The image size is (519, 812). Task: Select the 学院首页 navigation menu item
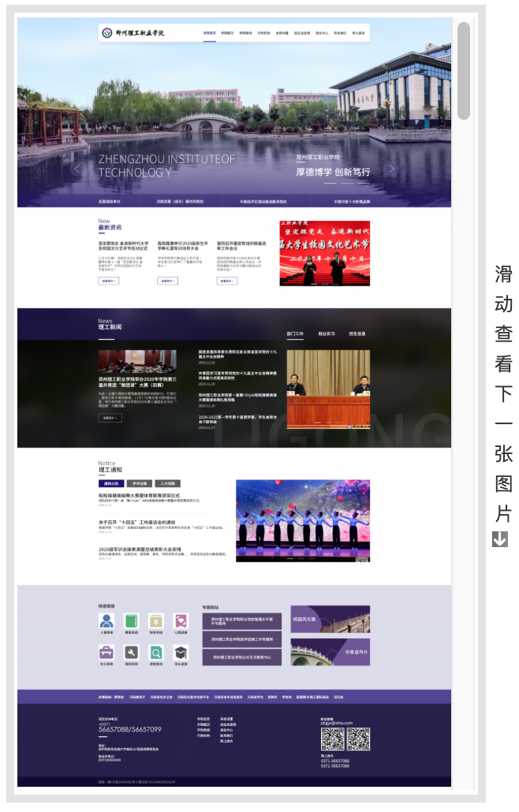point(209,34)
